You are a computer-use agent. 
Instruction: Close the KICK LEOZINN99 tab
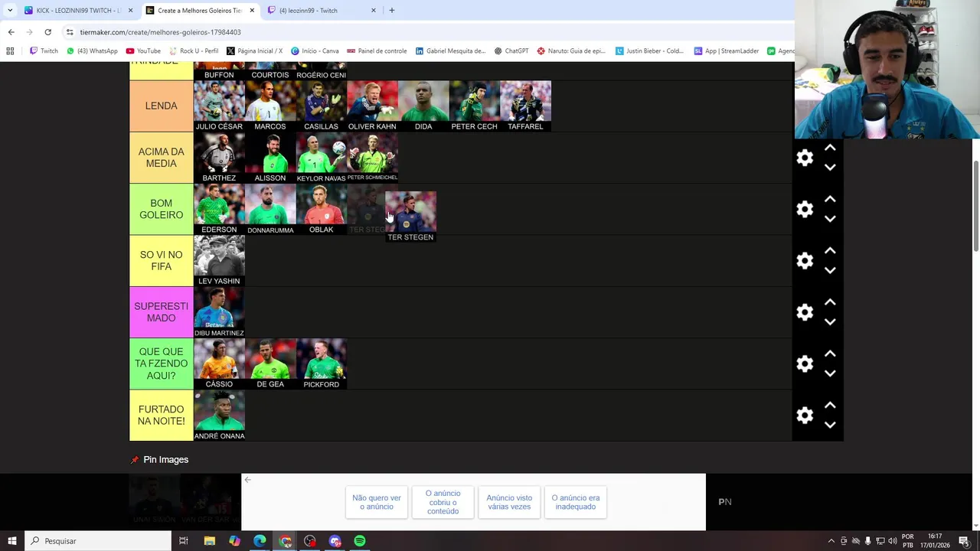click(x=130, y=10)
